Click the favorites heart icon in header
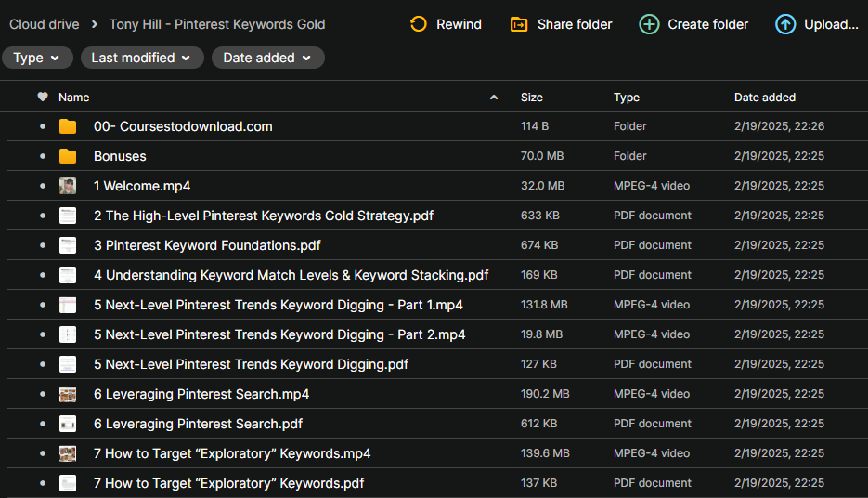 43,97
